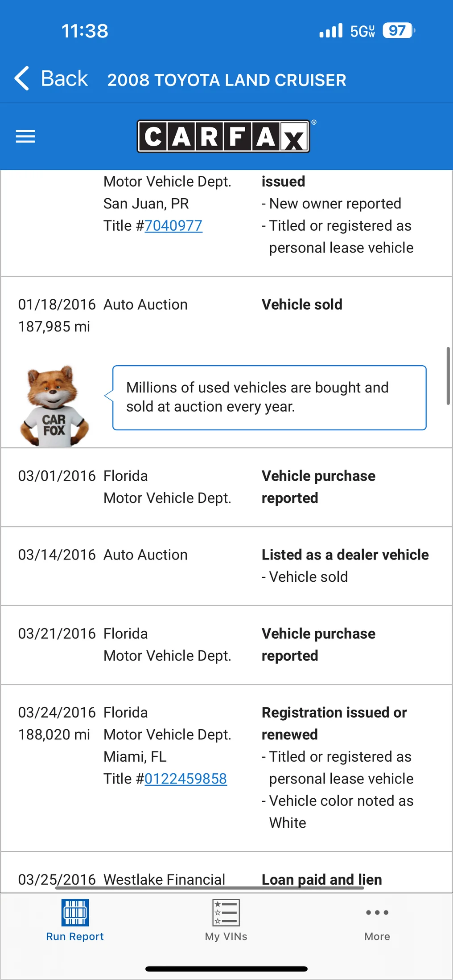Image resolution: width=453 pixels, height=980 pixels.
Task: Tap the battery indicator in status bar
Action: click(399, 31)
